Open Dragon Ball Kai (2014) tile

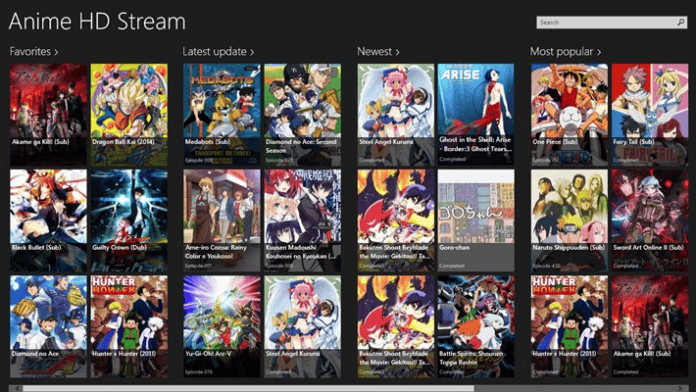[129, 115]
